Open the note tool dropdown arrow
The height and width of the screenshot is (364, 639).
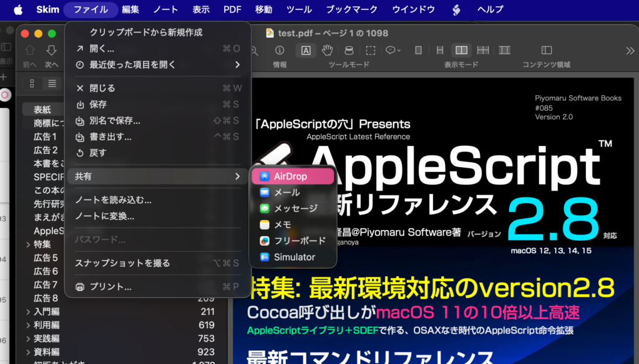397,50
